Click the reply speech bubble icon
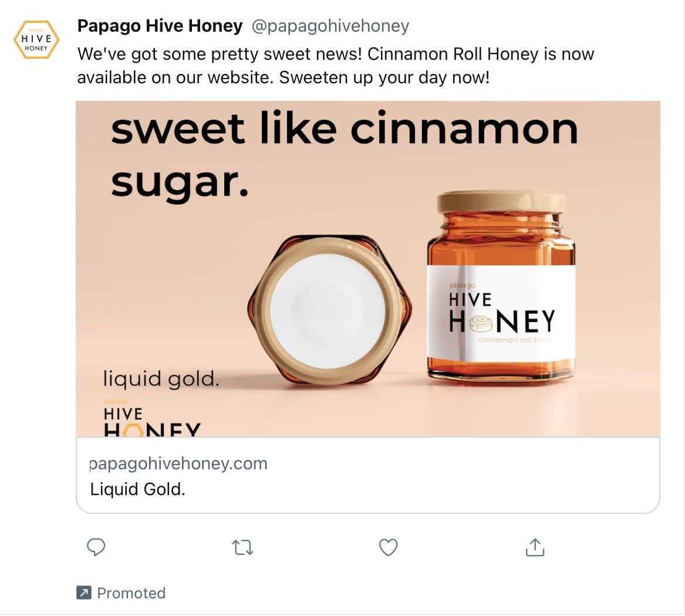 [x=96, y=547]
